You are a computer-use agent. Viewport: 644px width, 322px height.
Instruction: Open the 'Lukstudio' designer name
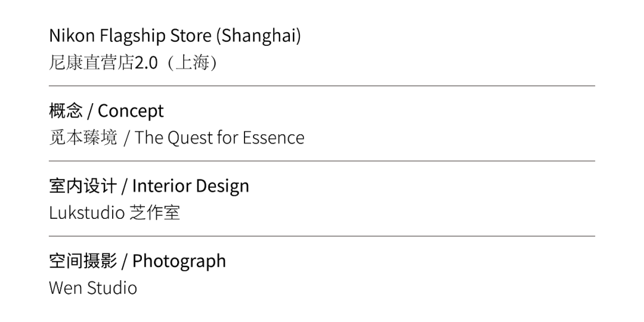coord(86,213)
